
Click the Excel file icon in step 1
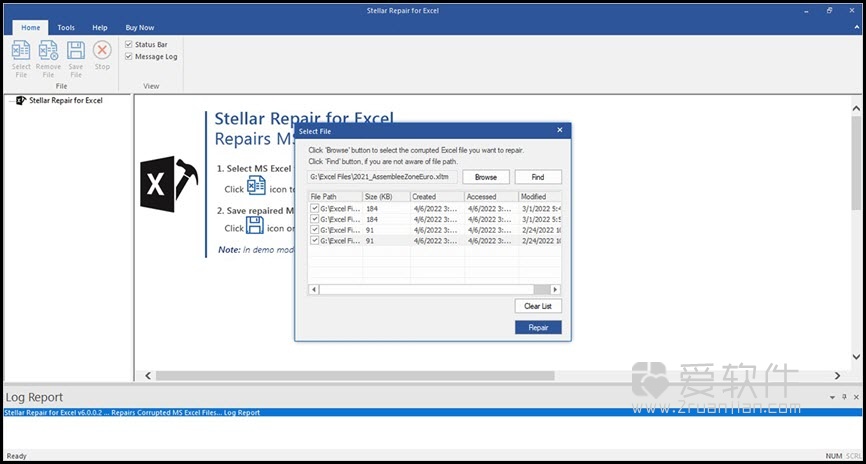256,186
